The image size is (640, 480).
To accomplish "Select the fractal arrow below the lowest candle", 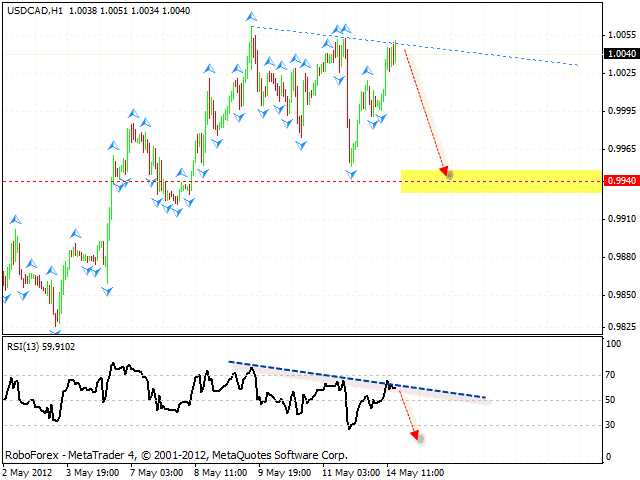I will click(56, 333).
